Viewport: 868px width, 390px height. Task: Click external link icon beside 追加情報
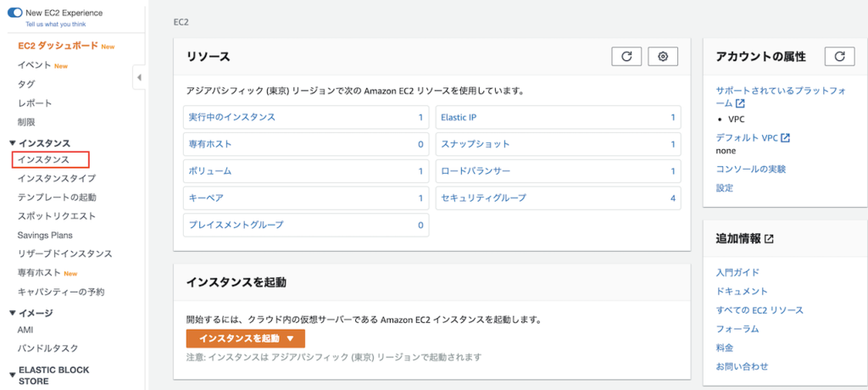[769, 239]
